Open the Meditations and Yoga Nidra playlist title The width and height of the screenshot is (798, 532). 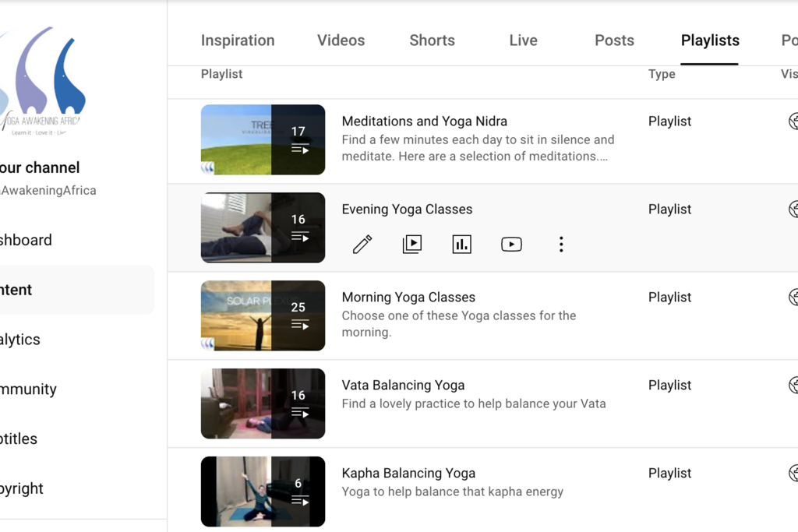(x=424, y=122)
